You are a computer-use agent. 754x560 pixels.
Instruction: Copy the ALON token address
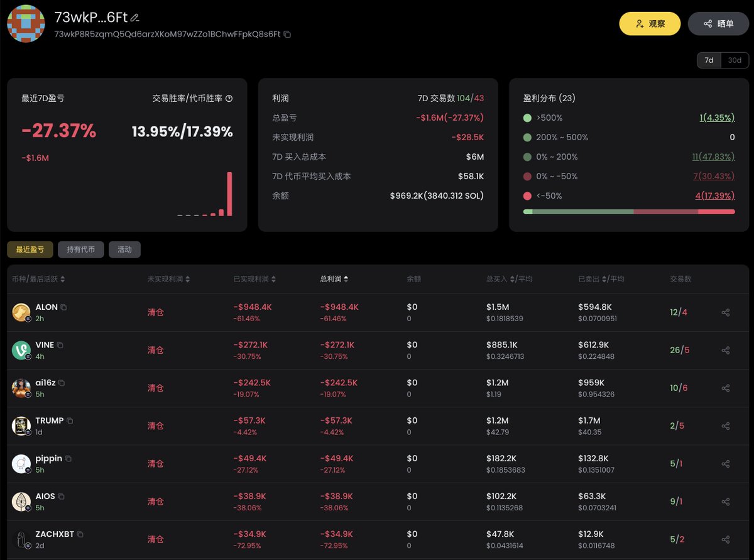point(64,307)
